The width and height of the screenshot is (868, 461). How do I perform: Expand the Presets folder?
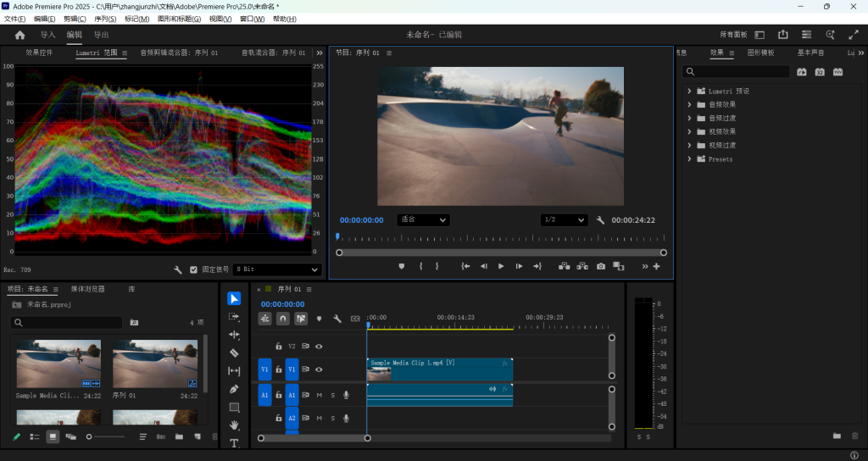(689, 158)
